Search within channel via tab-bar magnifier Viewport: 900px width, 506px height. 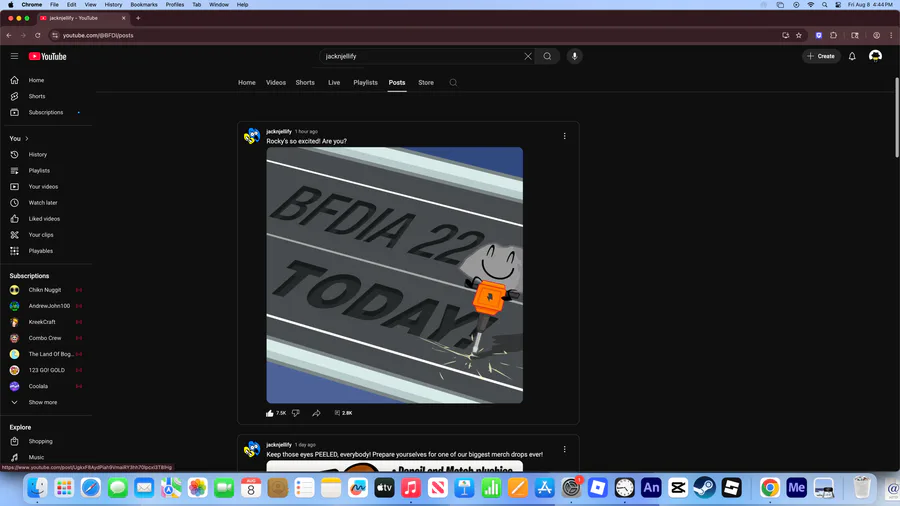453,83
